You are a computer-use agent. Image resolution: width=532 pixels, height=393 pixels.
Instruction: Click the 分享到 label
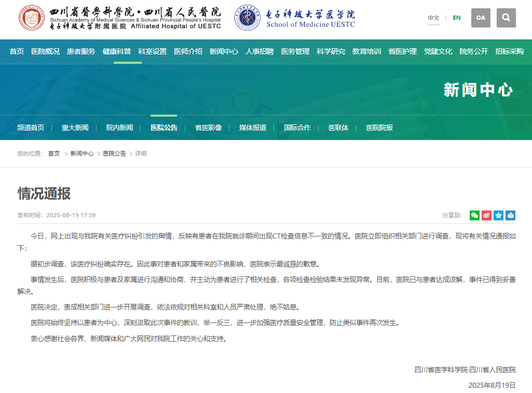coord(452,215)
